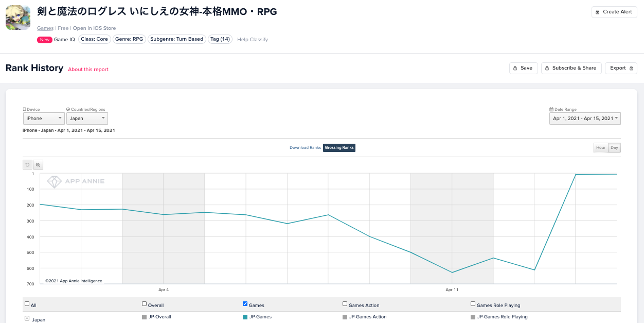Click the JP-Games Action gray color swatch
Viewport: 644px width, 323px height.
point(345,317)
